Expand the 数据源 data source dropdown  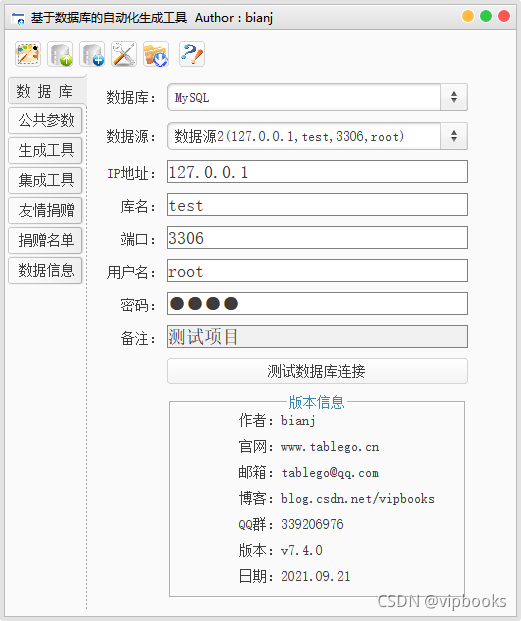click(x=318, y=136)
